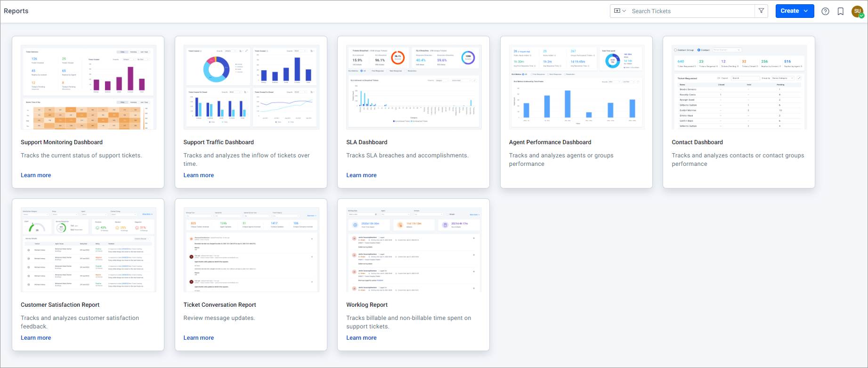
Task: Select the Worklog Report title
Action: pyautogui.click(x=367, y=305)
